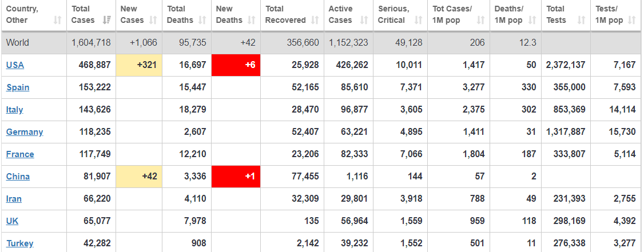
Task: Sort table by New Cases icon
Action: pos(153,21)
